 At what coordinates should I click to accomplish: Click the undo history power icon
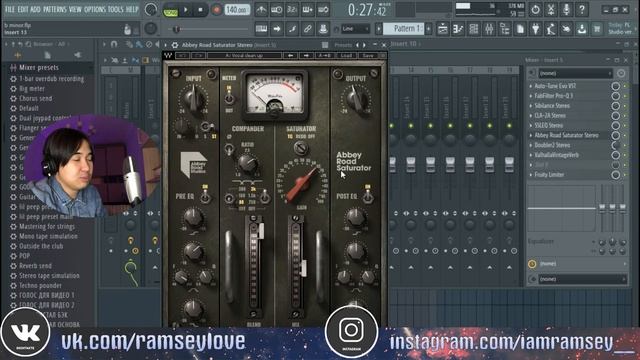pyautogui.click(x=536, y=10)
